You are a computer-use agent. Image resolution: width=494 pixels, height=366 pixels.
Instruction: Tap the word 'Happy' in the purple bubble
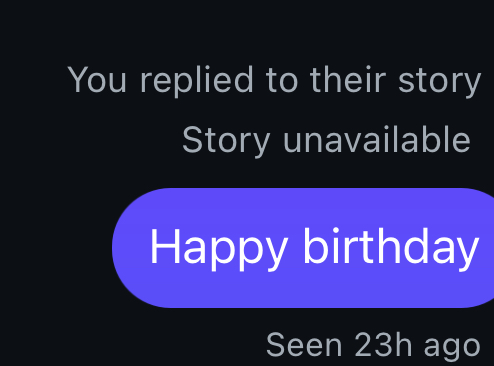(219, 248)
